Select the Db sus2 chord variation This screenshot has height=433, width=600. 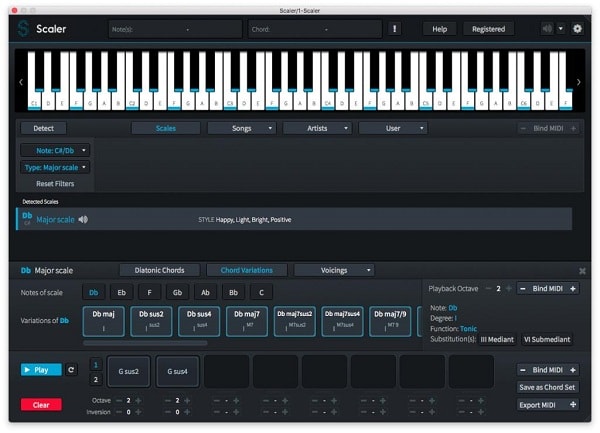tap(151, 321)
